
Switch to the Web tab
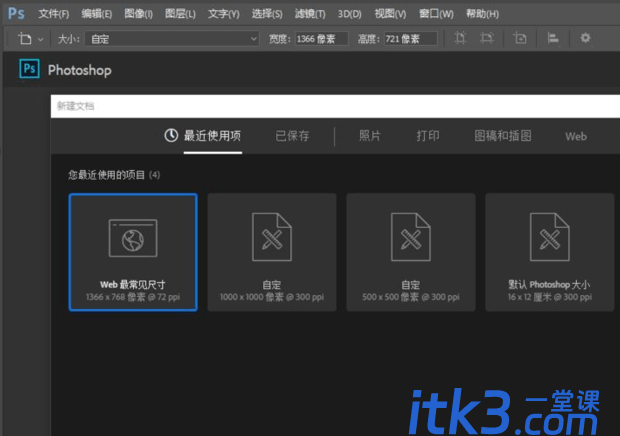point(576,136)
